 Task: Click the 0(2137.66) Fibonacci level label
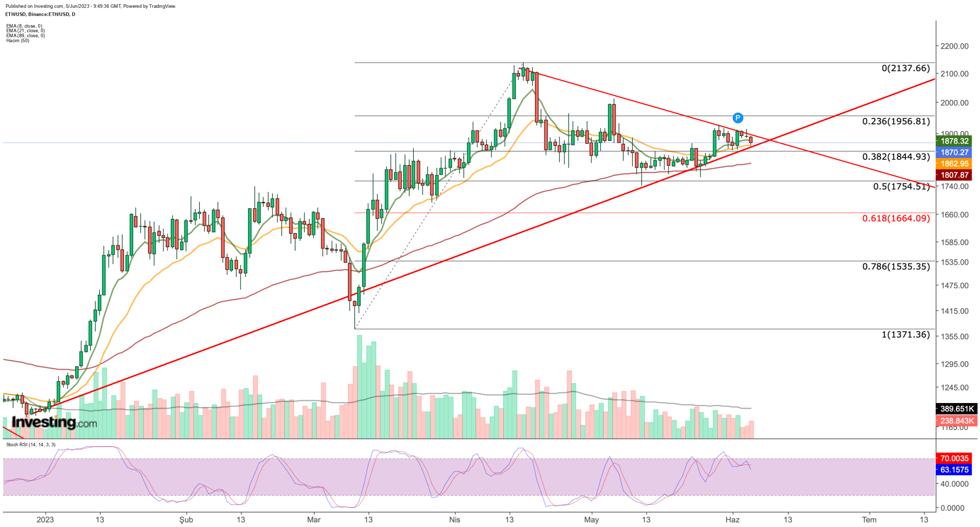coord(905,68)
